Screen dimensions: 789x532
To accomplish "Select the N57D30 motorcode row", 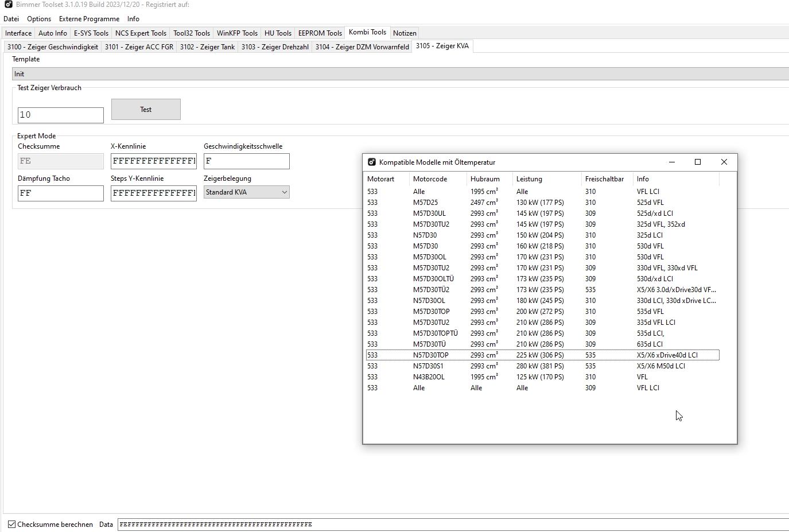I will [x=542, y=235].
